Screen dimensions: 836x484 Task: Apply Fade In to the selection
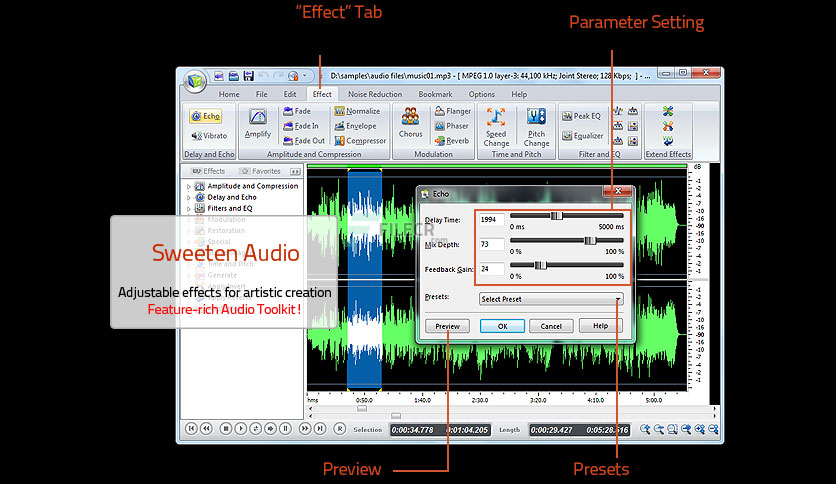301,126
